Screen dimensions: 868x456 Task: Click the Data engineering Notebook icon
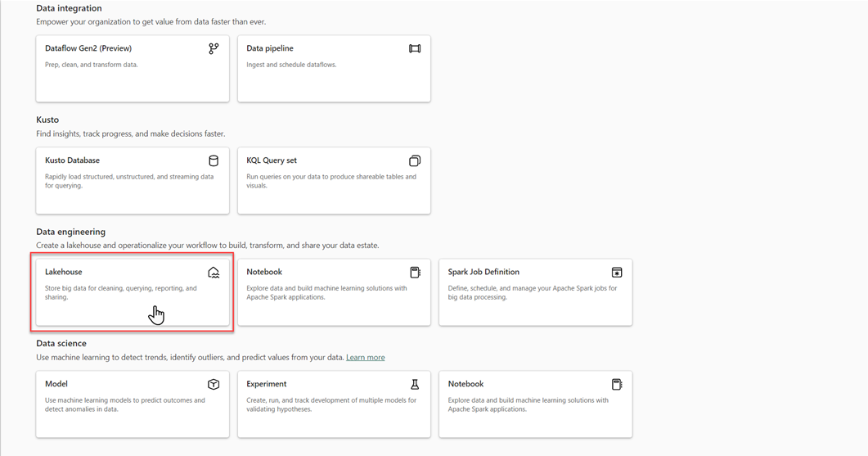(x=415, y=272)
